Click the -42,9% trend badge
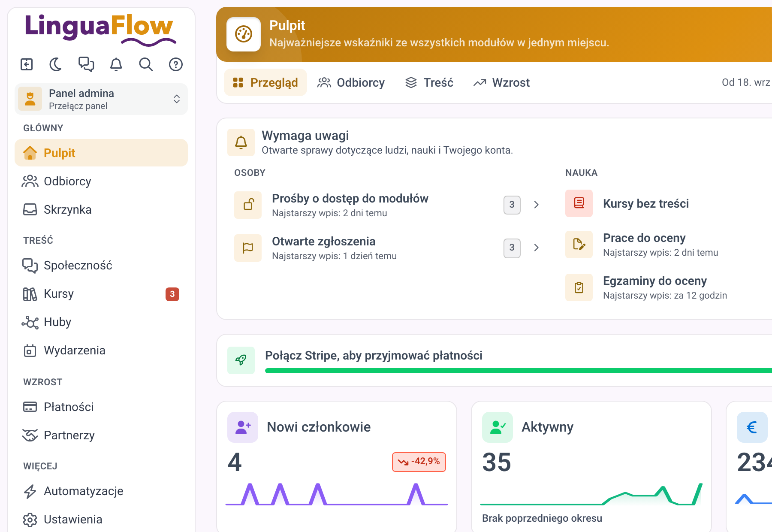The image size is (772, 532). pos(419,462)
